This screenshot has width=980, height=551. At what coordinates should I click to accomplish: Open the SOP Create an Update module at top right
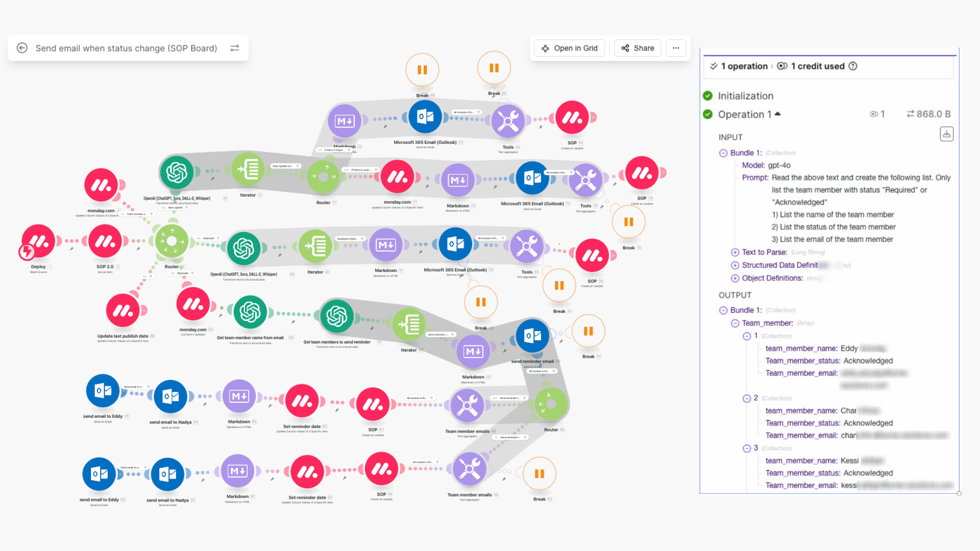pos(572,117)
